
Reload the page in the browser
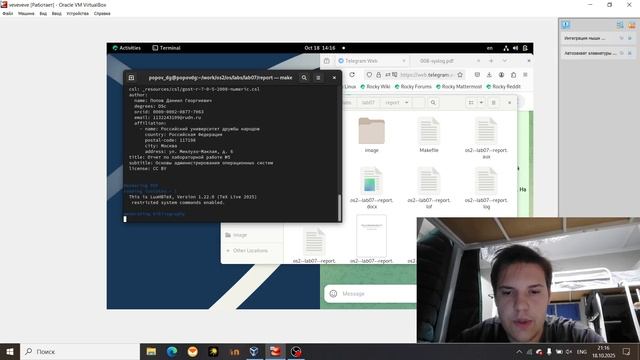tap(352, 75)
